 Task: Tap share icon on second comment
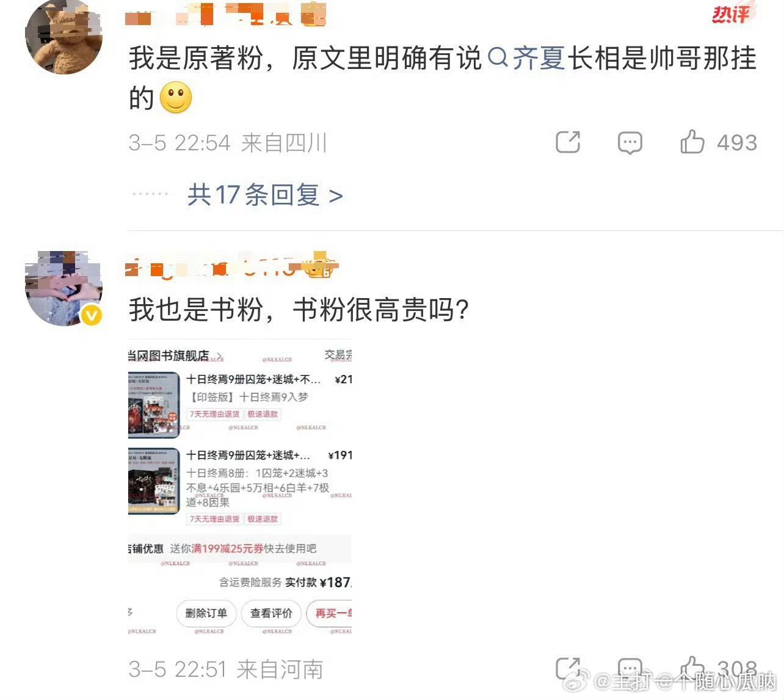[568, 669]
